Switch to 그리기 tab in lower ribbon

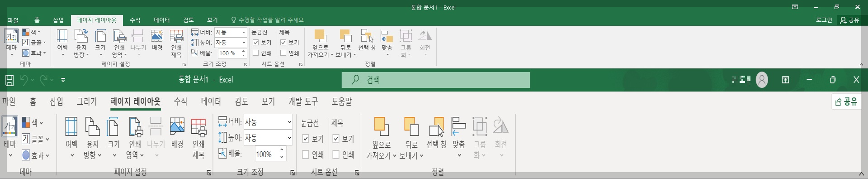[x=86, y=102]
